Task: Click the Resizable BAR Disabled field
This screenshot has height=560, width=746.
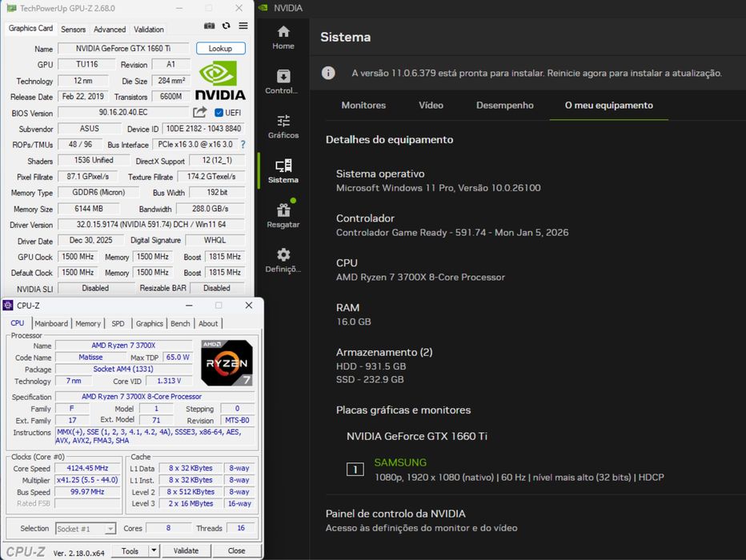Action: (x=217, y=288)
